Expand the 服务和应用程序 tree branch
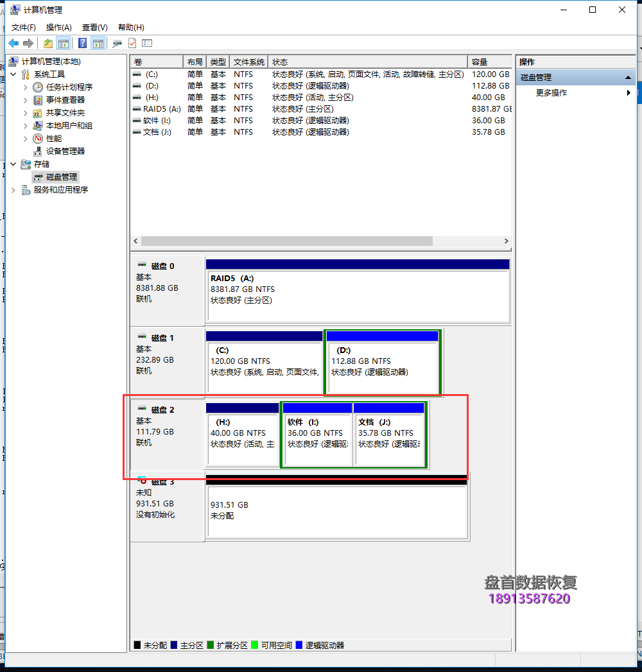Viewport: 642px width, 672px height. coord(13,189)
